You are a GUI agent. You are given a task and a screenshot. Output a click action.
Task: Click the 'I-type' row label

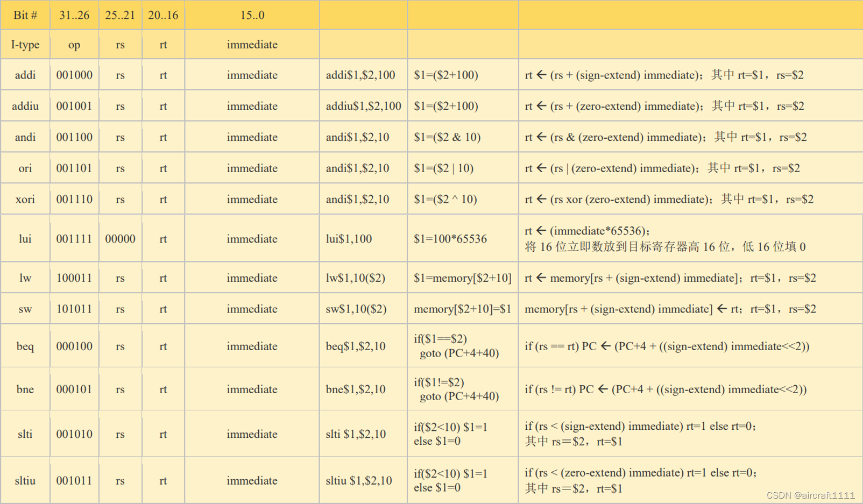[25, 45]
